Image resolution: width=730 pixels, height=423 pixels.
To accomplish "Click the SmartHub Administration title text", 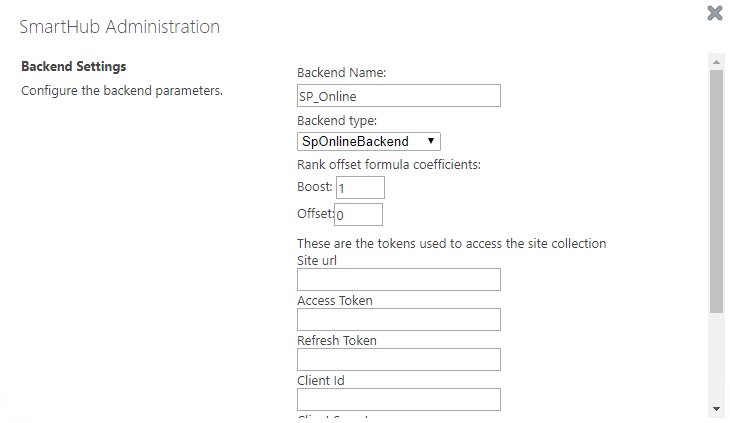I will point(120,27).
